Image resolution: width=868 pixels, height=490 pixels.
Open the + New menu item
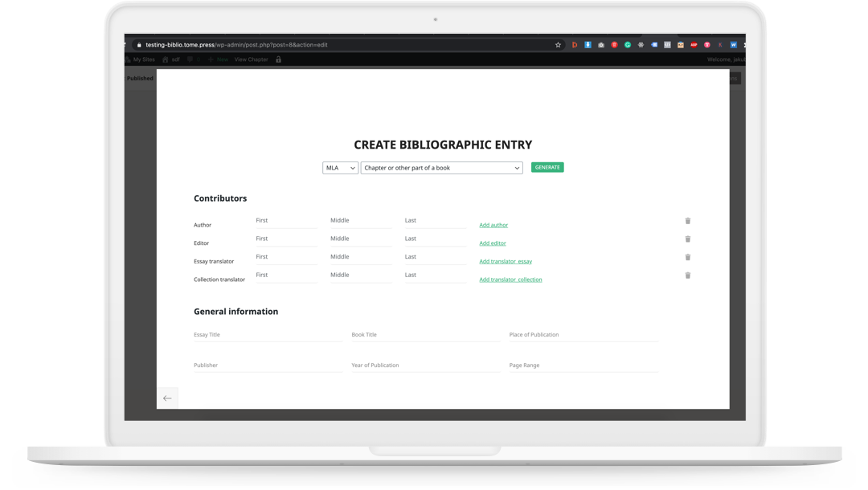(x=219, y=59)
